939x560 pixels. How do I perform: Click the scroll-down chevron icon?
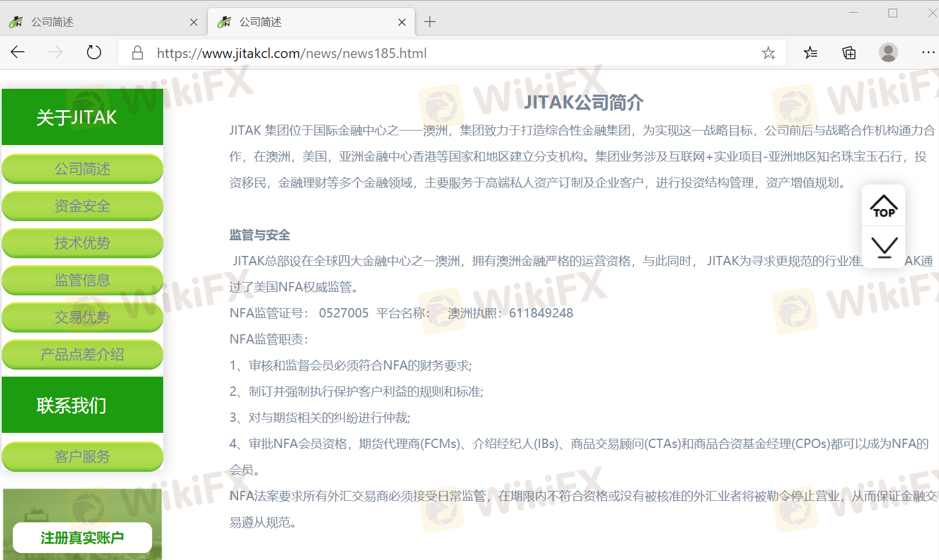(884, 247)
